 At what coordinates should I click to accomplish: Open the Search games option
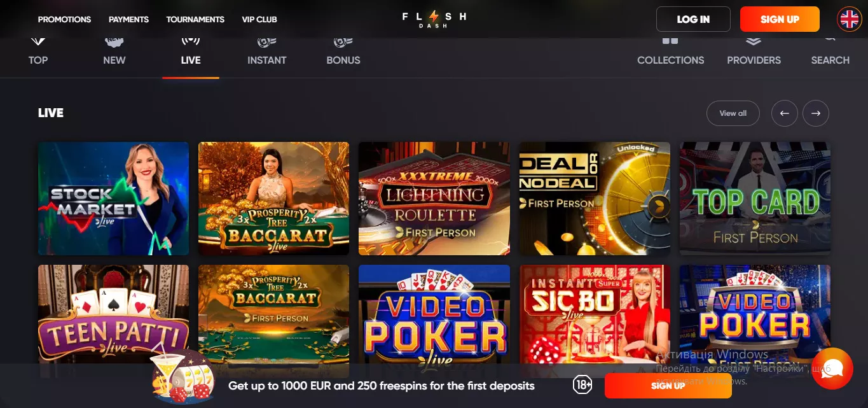[x=830, y=51]
